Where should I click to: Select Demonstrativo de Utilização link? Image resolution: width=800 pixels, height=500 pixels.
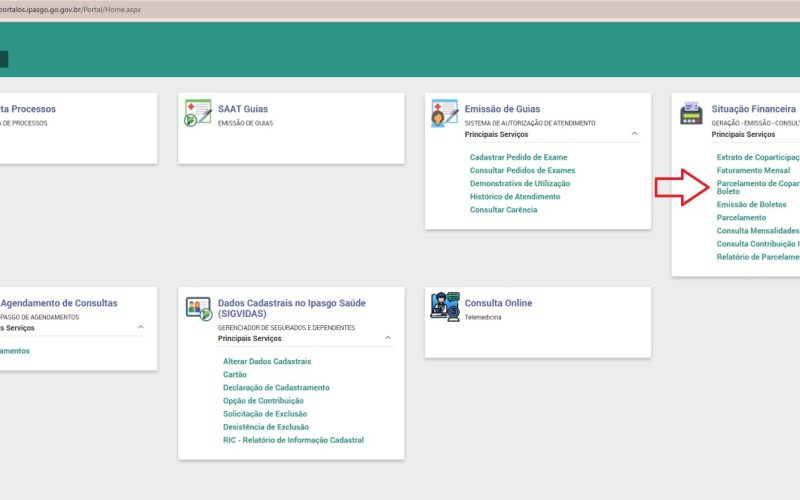point(520,184)
